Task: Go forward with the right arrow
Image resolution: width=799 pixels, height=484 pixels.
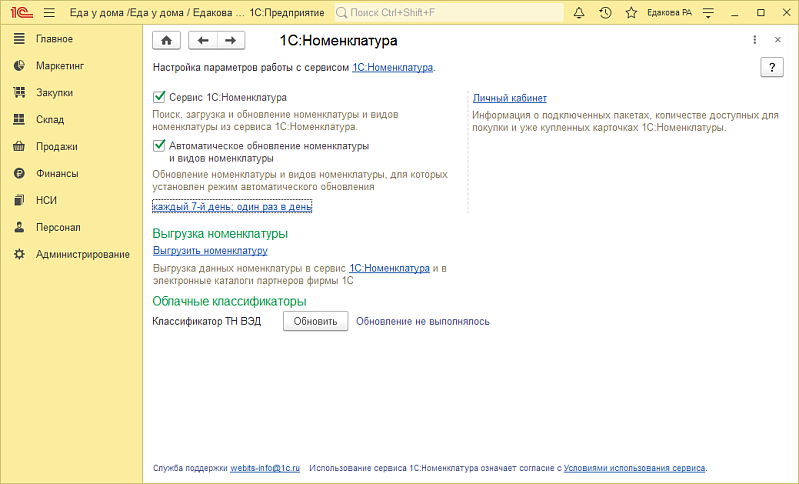Action: 230,40
